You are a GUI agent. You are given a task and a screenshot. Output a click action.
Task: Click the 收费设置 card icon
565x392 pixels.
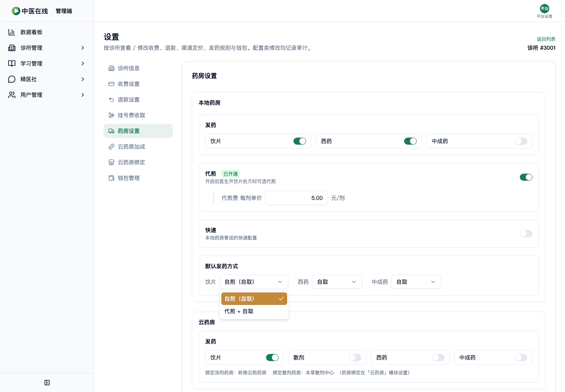(111, 84)
